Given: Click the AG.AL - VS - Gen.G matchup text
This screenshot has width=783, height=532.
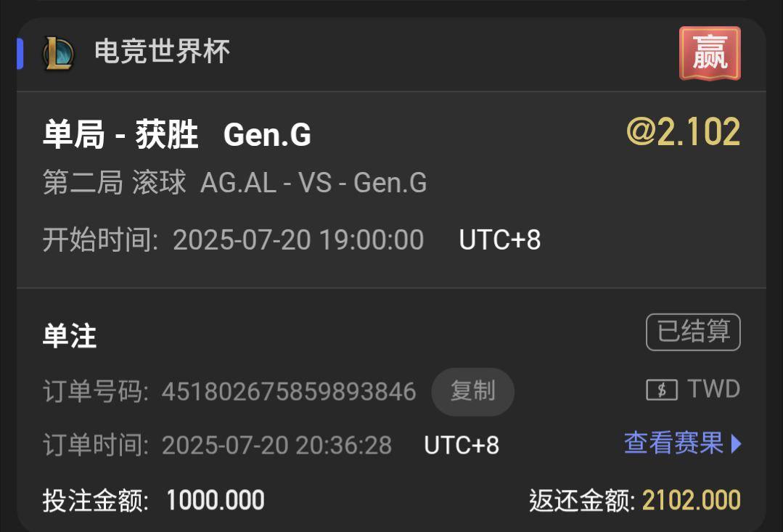Looking at the screenshot, I should click(x=313, y=183).
